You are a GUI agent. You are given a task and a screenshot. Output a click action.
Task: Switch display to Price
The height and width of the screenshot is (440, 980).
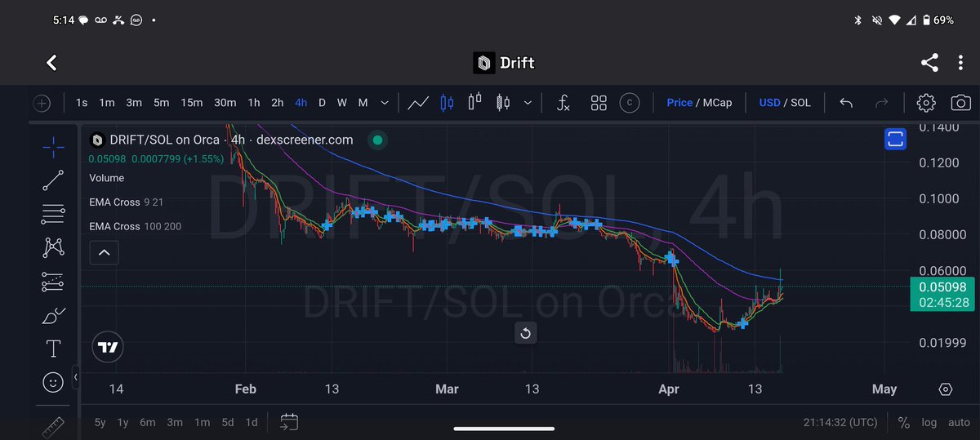[x=679, y=103]
